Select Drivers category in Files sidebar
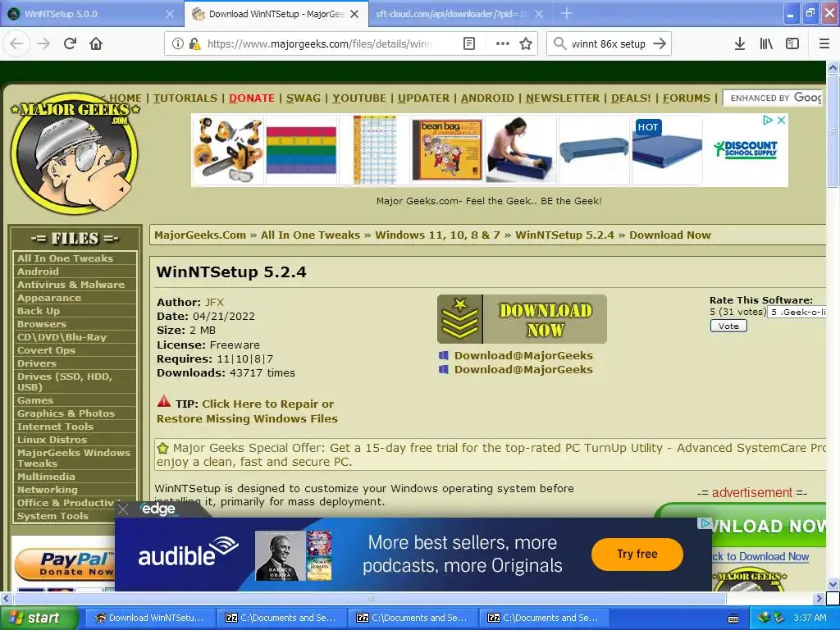Screen dimensions: 840x630 click(36, 363)
